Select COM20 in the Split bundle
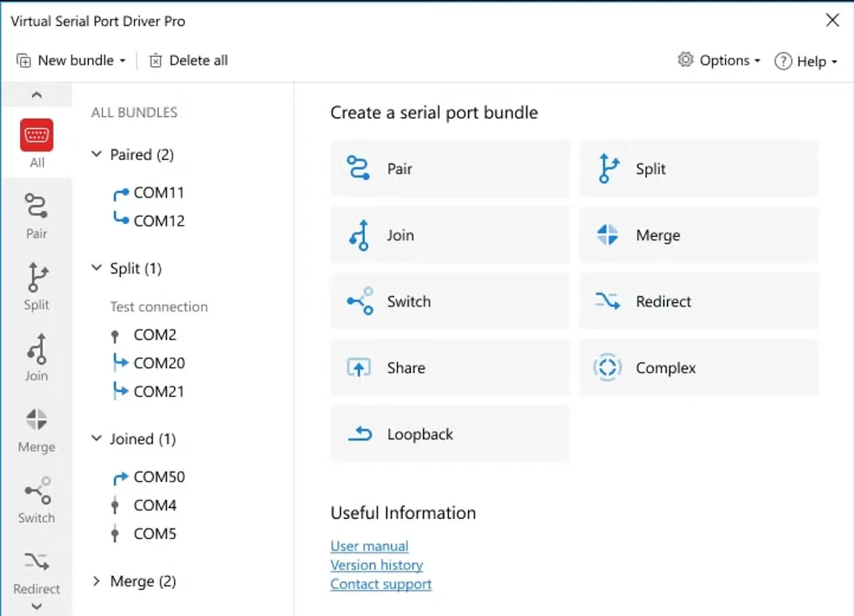The image size is (854, 616). [x=149, y=363]
